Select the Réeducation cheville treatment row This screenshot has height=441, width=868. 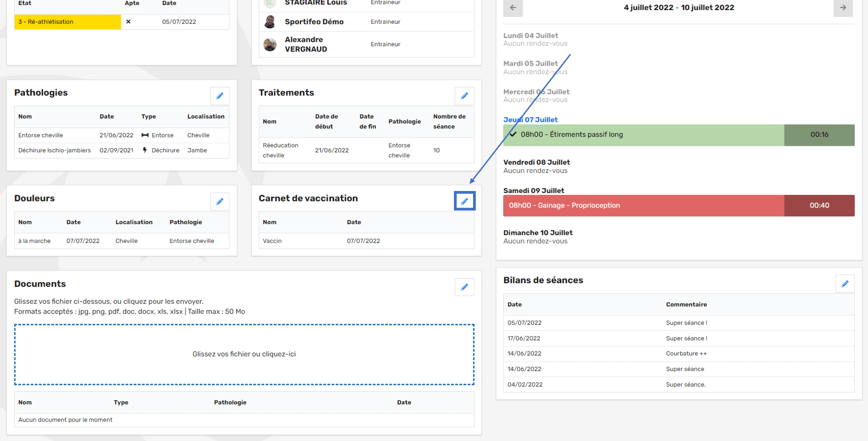[x=366, y=150]
